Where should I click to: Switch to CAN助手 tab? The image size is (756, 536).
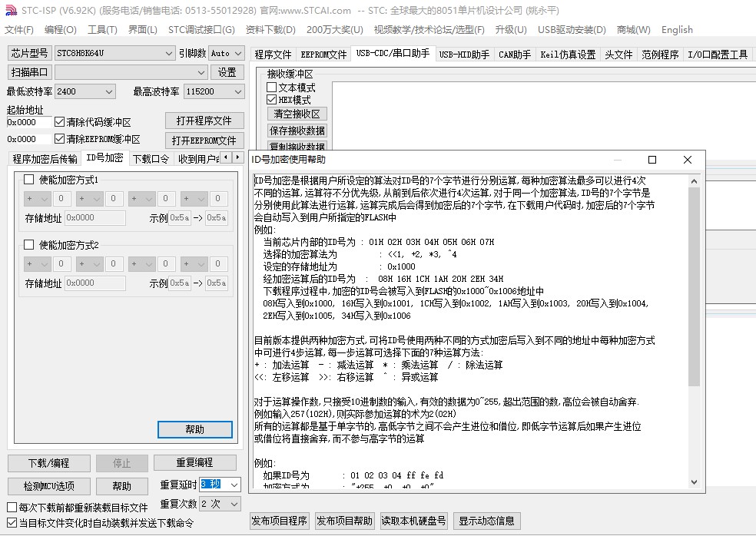coord(515,55)
